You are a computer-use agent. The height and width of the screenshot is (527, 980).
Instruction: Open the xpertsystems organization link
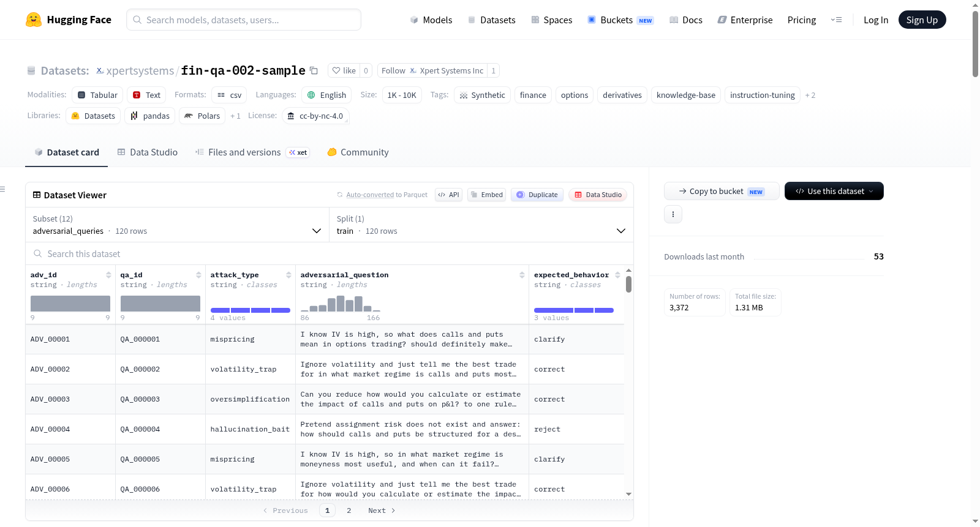140,70
